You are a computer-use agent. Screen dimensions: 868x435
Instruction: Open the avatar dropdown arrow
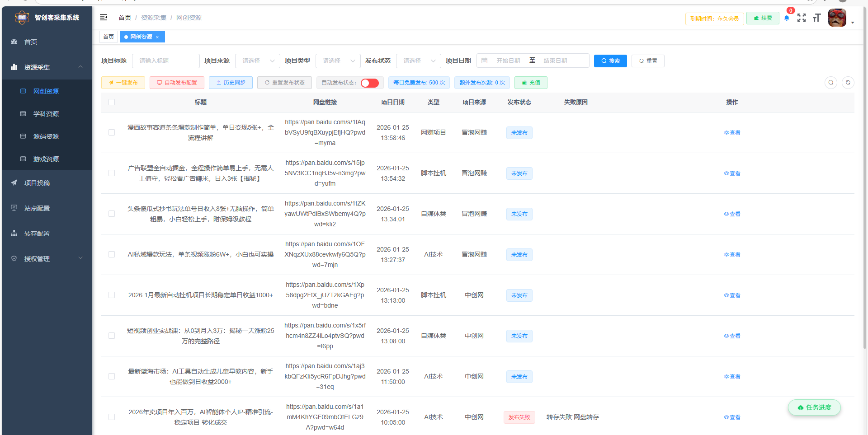coord(853,23)
